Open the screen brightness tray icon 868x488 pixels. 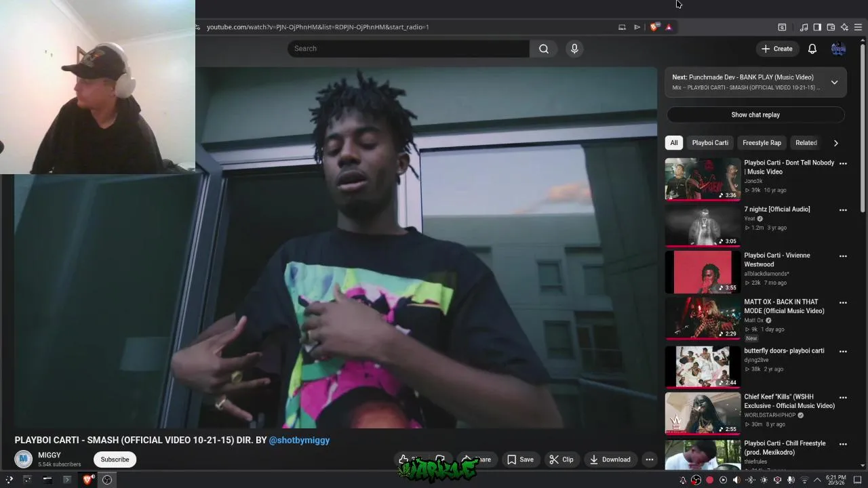click(x=764, y=480)
